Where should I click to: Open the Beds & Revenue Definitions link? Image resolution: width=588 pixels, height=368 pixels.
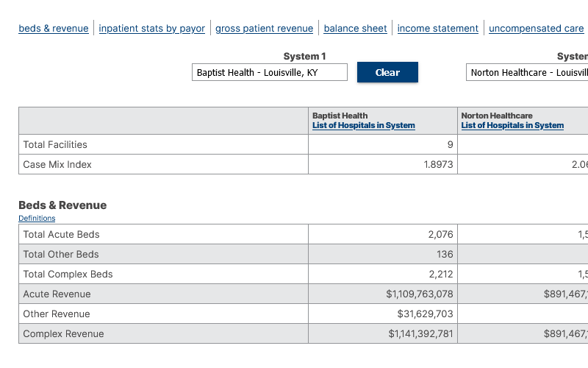click(x=37, y=218)
